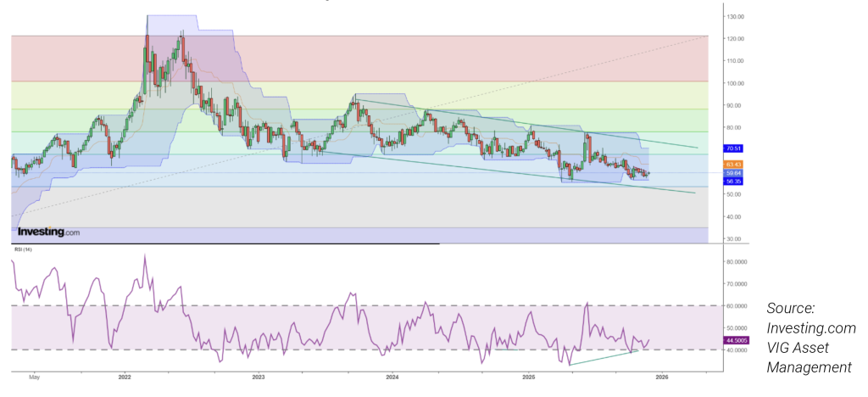Click the orange 63.43 price tag

(x=734, y=164)
